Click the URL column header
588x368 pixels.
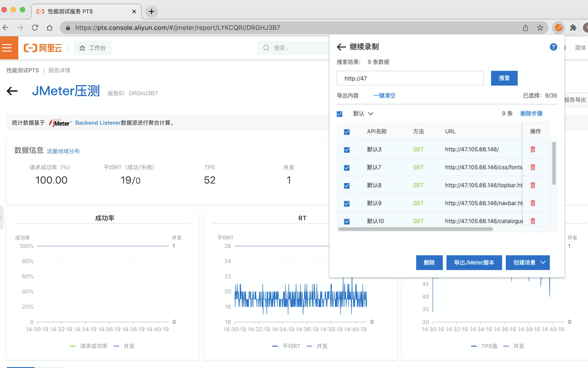pyautogui.click(x=450, y=132)
